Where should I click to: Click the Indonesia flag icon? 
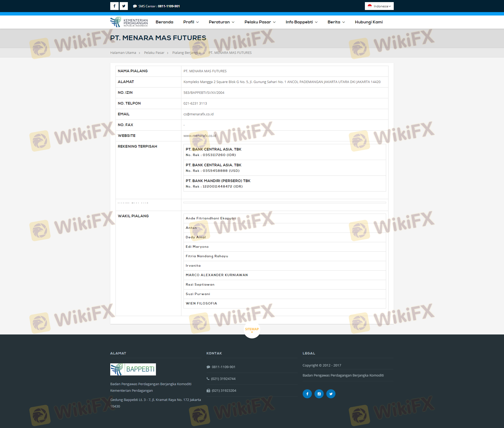coord(370,6)
